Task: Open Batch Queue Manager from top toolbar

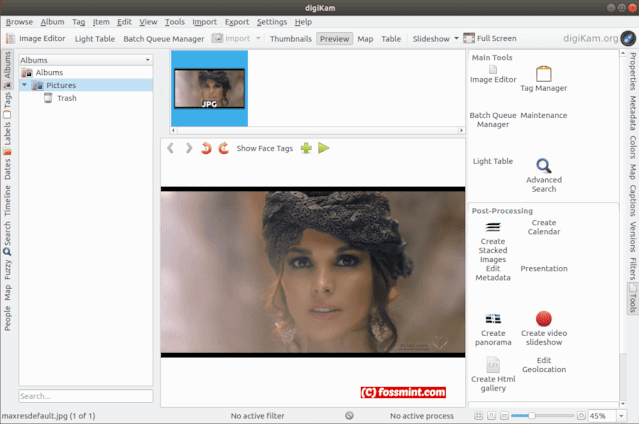Action: (163, 38)
